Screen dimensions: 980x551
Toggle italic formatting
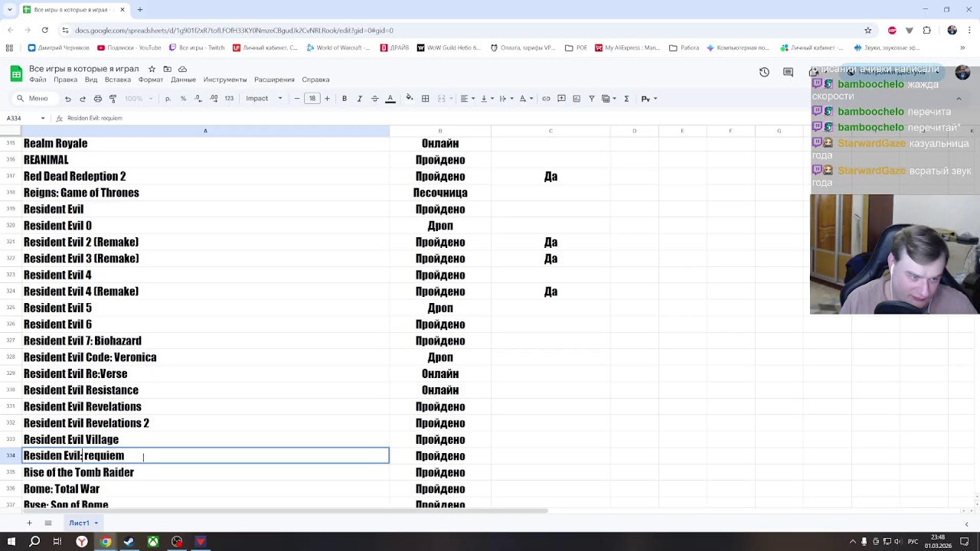[x=360, y=99]
